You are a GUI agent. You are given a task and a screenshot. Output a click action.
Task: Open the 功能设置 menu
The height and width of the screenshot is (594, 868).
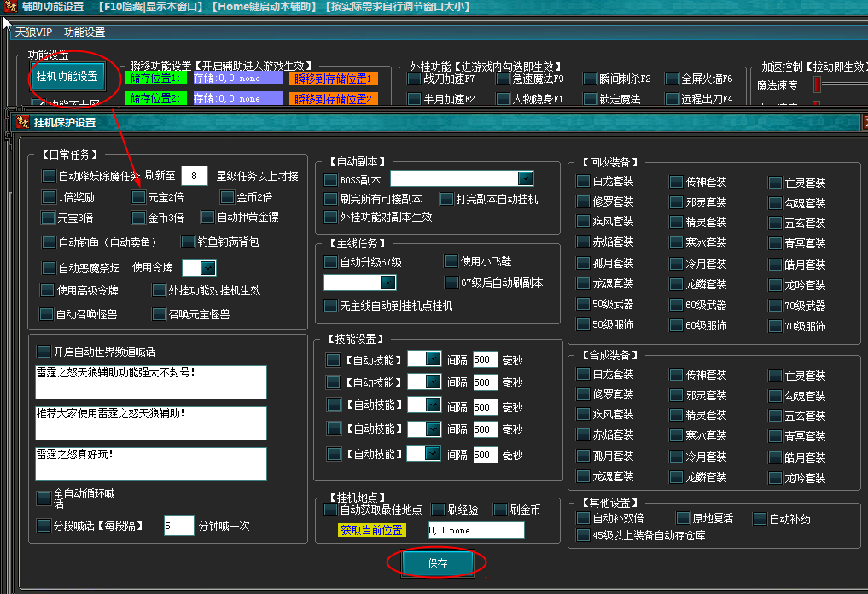click(84, 32)
